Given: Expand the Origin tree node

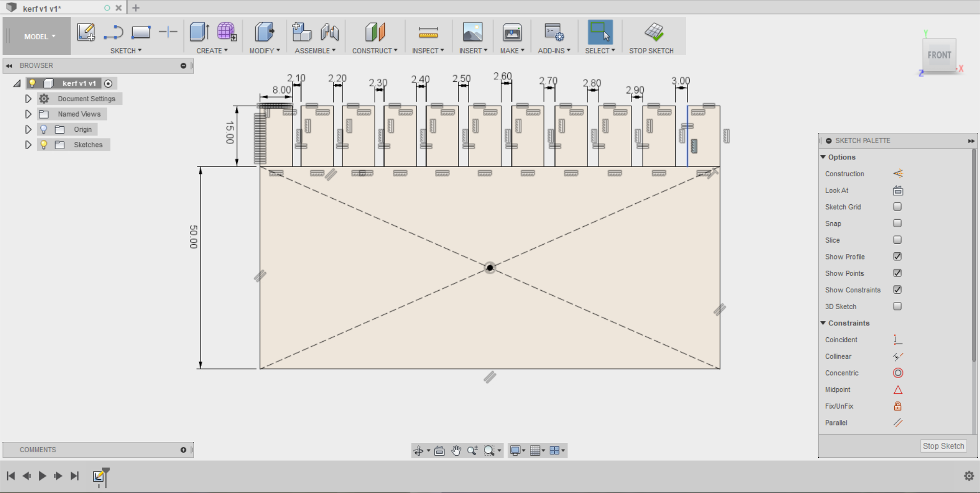Looking at the screenshot, I should pyautogui.click(x=29, y=129).
